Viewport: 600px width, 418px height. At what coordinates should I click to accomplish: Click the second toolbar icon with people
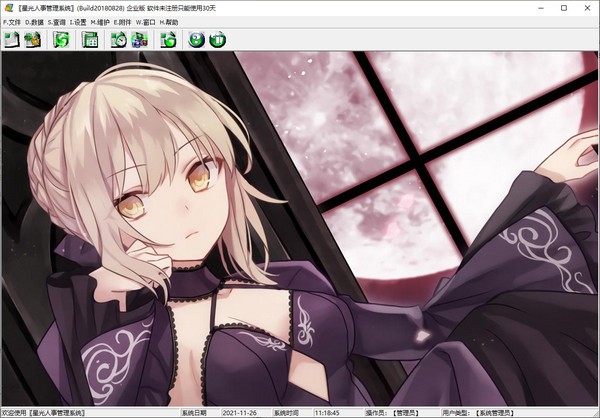point(32,40)
